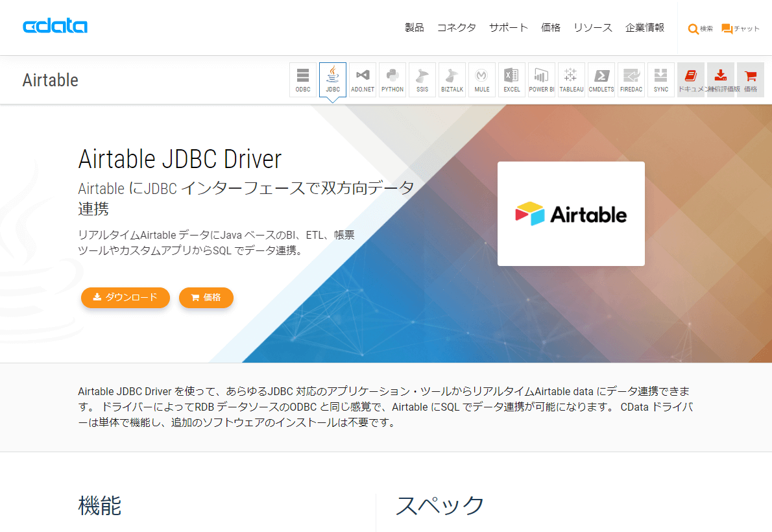Open the SSIS component icon
The height and width of the screenshot is (532, 772).
click(422, 80)
